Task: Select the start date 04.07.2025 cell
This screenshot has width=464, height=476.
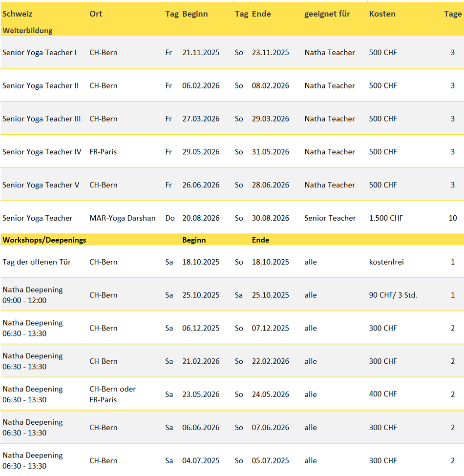Action: (x=201, y=460)
